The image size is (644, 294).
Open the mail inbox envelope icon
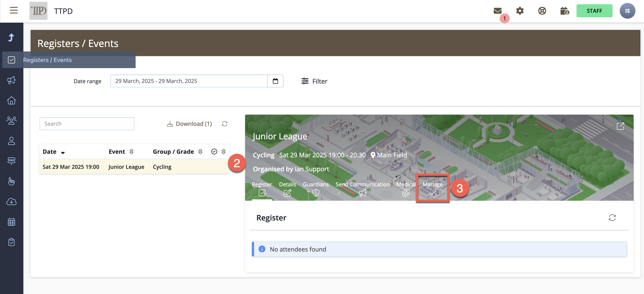tap(497, 11)
